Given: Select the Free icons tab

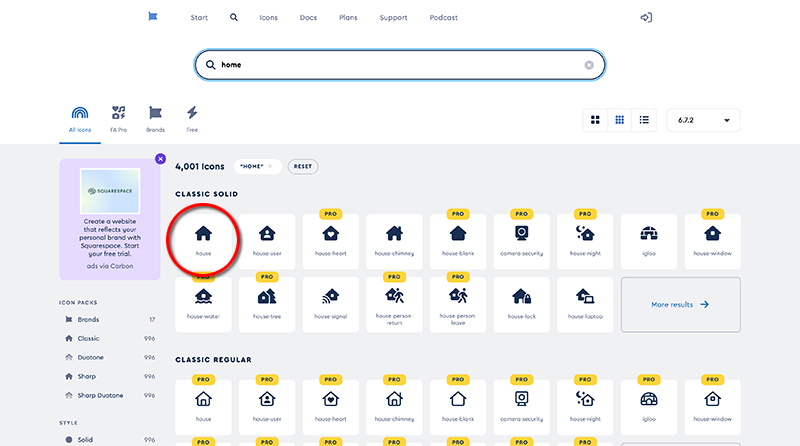Looking at the screenshot, I should coord(192,118).
